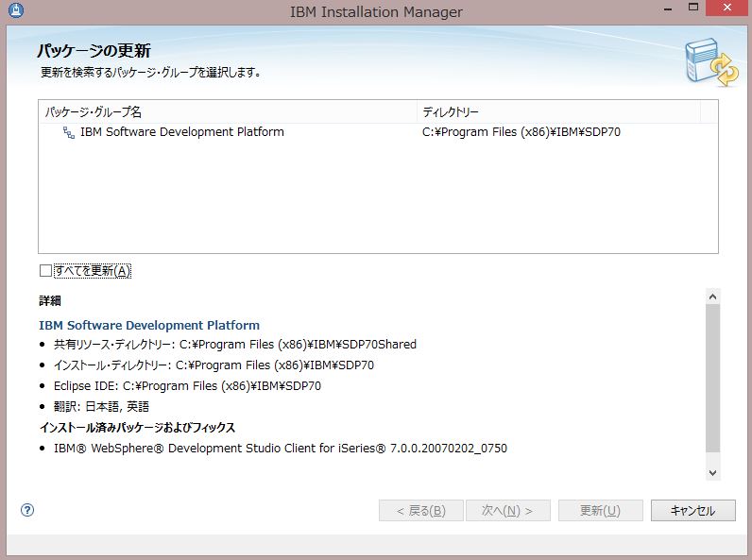752x560 pixels.
Task: Click the WebSphere Development Studio Client entry
Action: pyautogui.click(x=280, y=449)
